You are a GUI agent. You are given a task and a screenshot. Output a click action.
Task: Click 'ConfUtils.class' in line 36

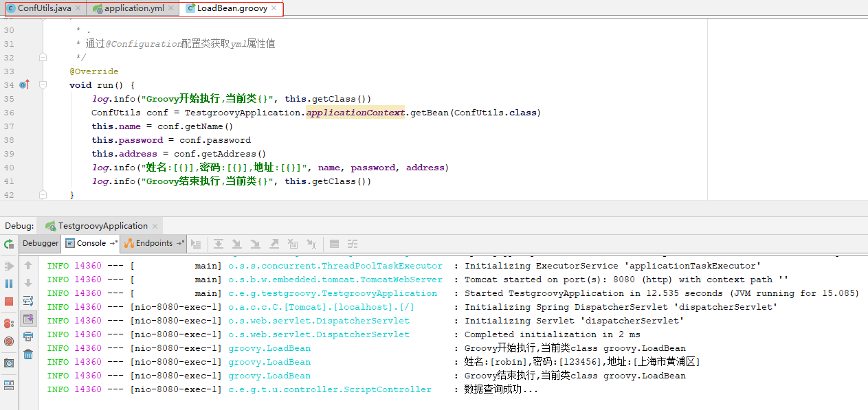click(496, 113)
